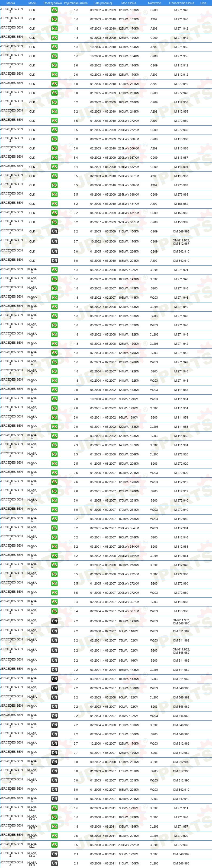Click the engine code M 271.911
This screenshot has width=212, height=868.
coord(181,808)
